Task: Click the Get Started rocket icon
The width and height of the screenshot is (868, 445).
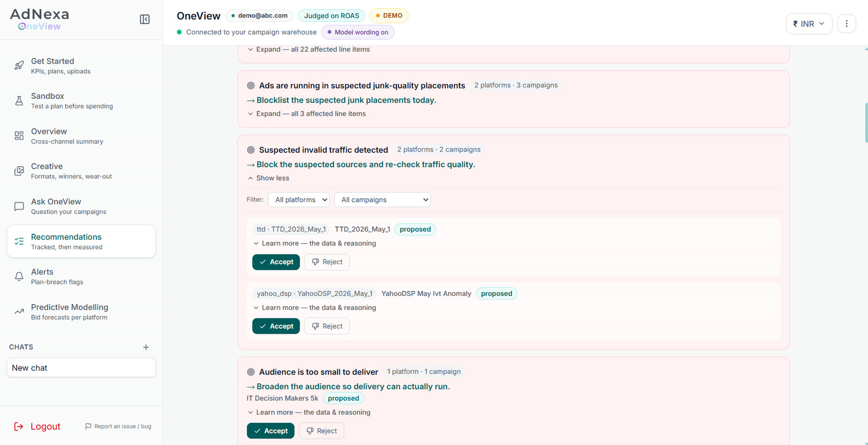Action: [19, 66]
